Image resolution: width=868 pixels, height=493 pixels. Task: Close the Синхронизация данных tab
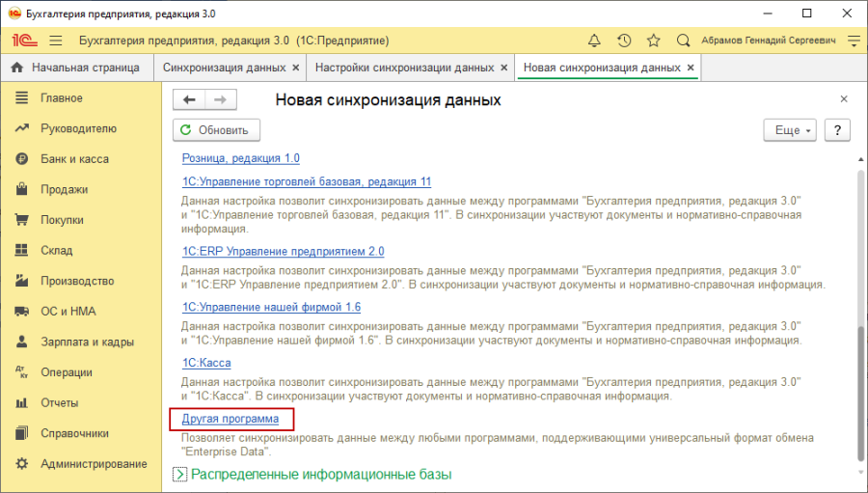coord(296,68)
